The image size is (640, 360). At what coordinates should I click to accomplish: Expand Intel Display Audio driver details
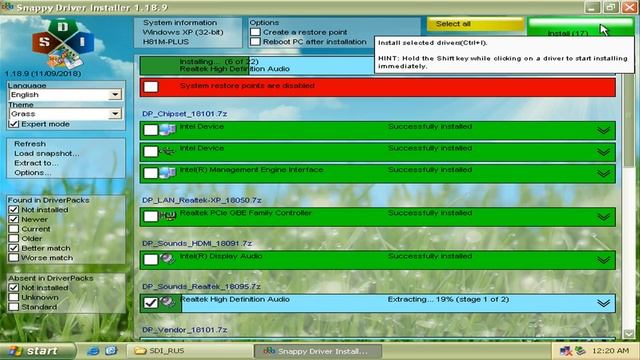tap(603, 260)
